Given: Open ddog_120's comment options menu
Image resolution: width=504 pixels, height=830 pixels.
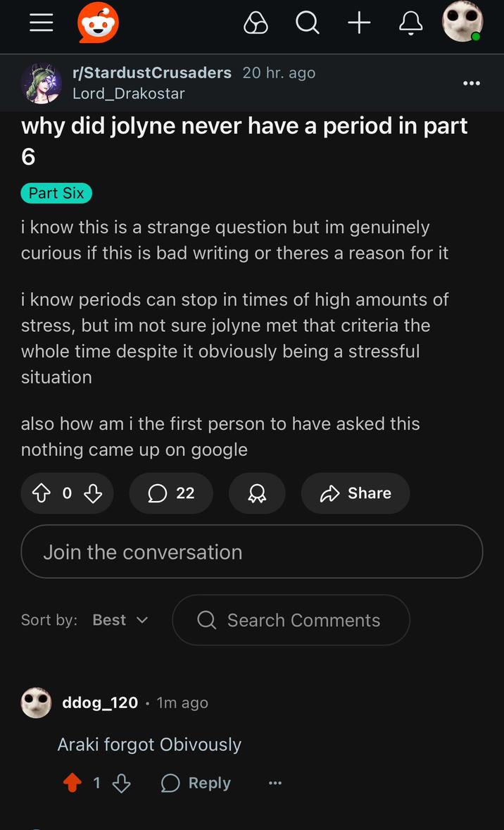Looking at the screenshot, I should pos(275,783).
